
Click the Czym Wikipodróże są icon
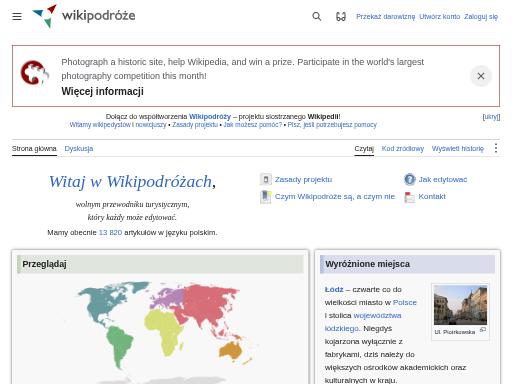(x=266, y=196)
